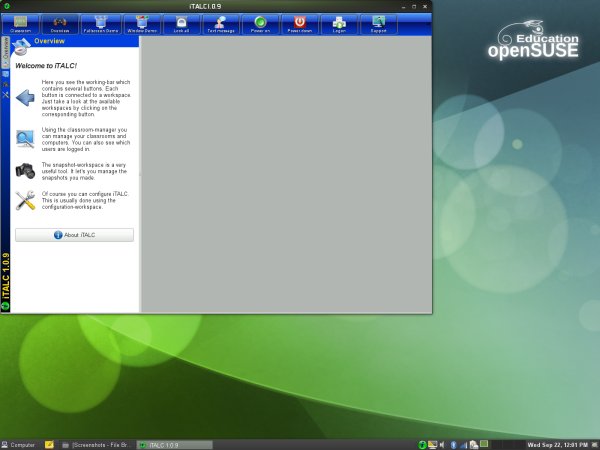
Task: Click the blue left arrow icon in Overview
Action: 25,98
